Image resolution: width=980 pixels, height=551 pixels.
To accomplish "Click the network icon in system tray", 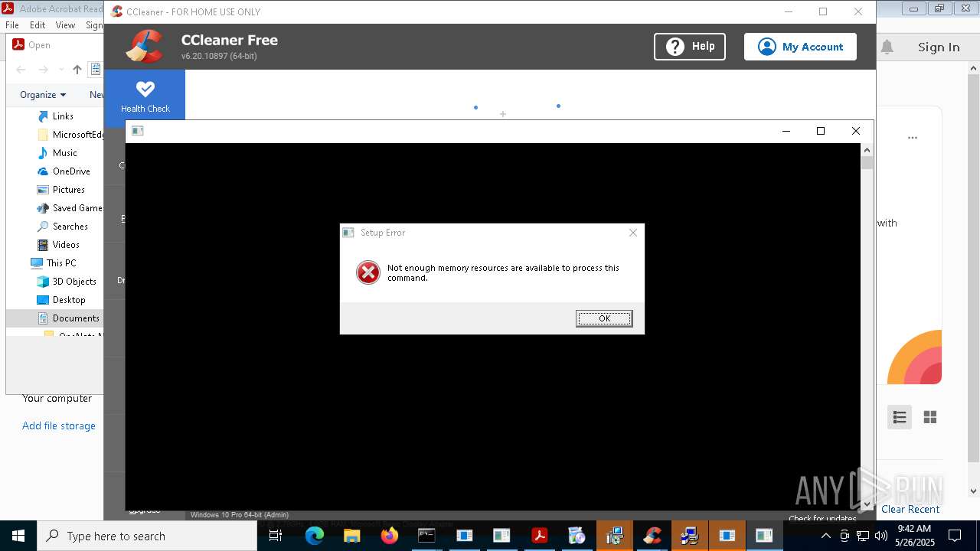I will point(862,536).
